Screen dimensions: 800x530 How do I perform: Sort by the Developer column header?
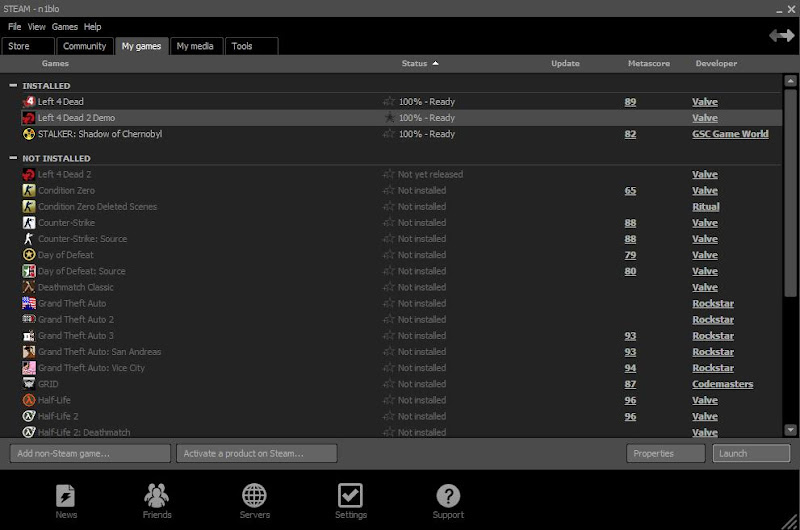pos(716,63)
